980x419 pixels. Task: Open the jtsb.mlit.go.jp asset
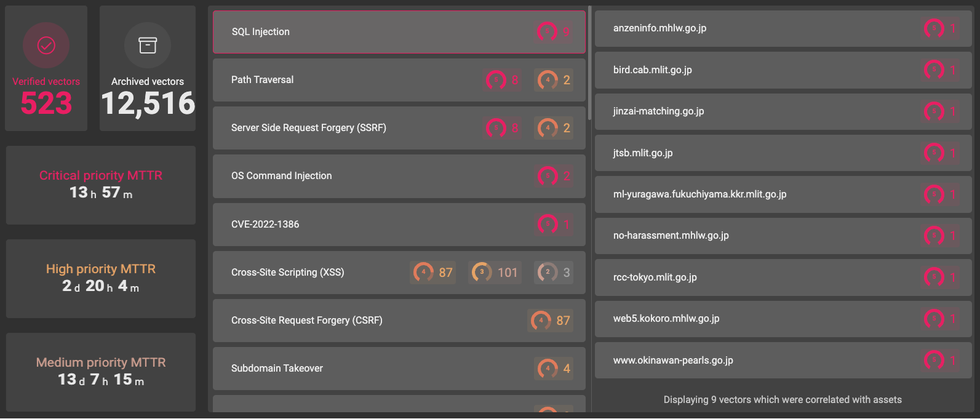point(782,153)
